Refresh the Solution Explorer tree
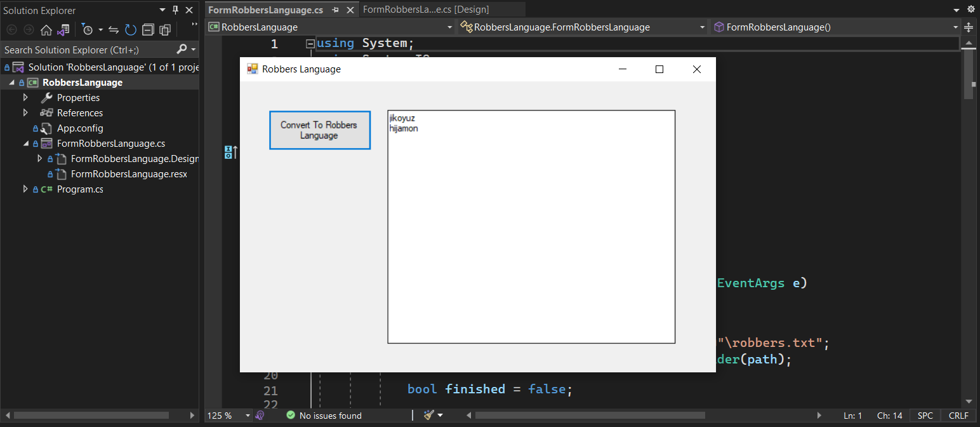This screenshot has height=427, width=980. [131, 29]
